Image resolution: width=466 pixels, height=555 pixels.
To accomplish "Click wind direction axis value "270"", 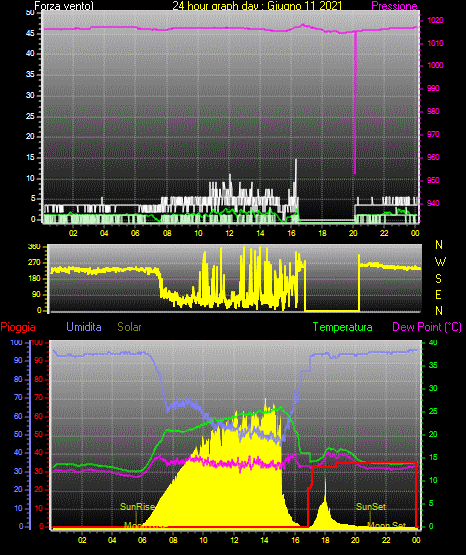I will 34,263.
